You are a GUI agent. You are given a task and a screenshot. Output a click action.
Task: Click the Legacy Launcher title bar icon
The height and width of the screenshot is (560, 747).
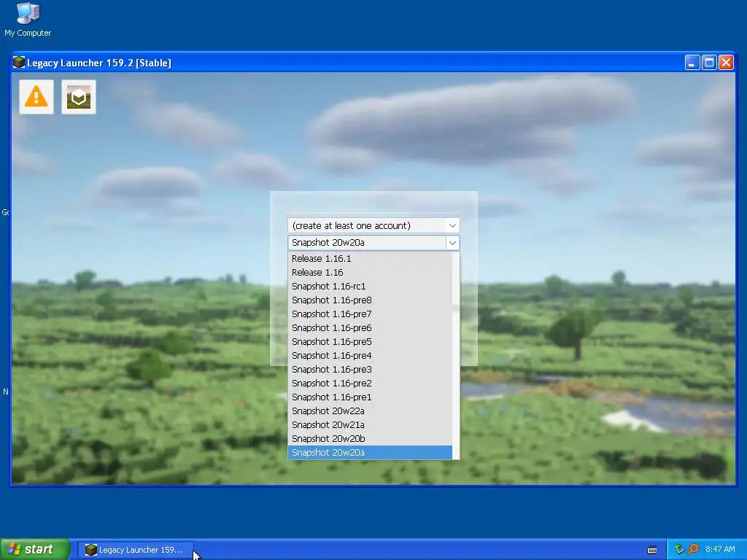[18, 63]
